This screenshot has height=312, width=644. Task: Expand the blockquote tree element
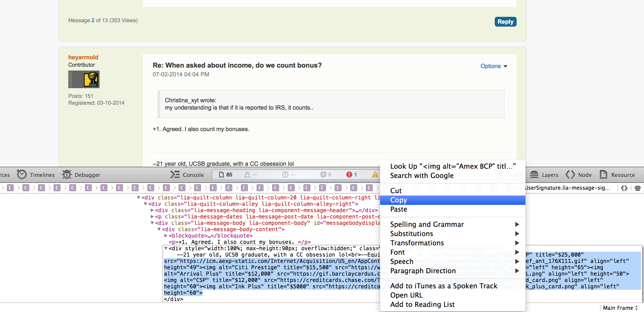point(167,235)
